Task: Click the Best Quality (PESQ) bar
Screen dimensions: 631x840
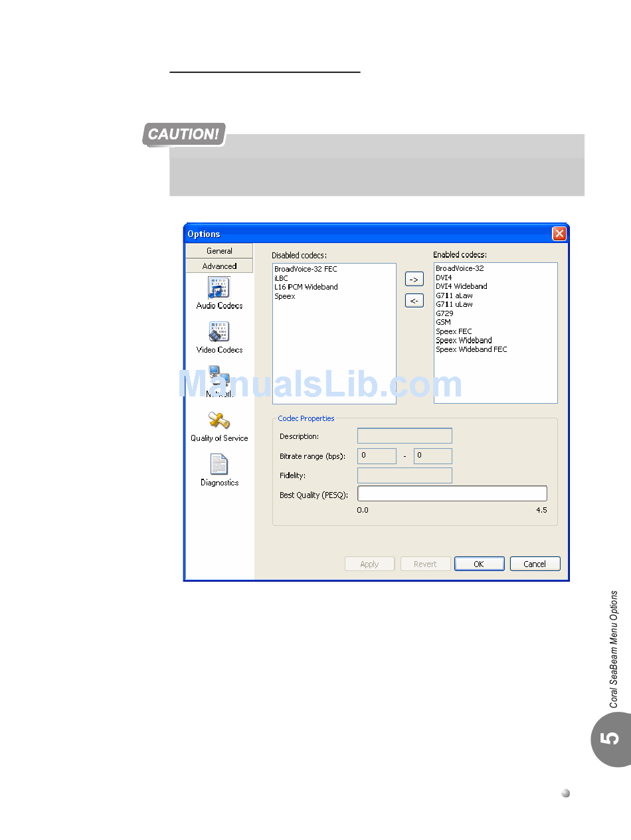Action: 452,493
